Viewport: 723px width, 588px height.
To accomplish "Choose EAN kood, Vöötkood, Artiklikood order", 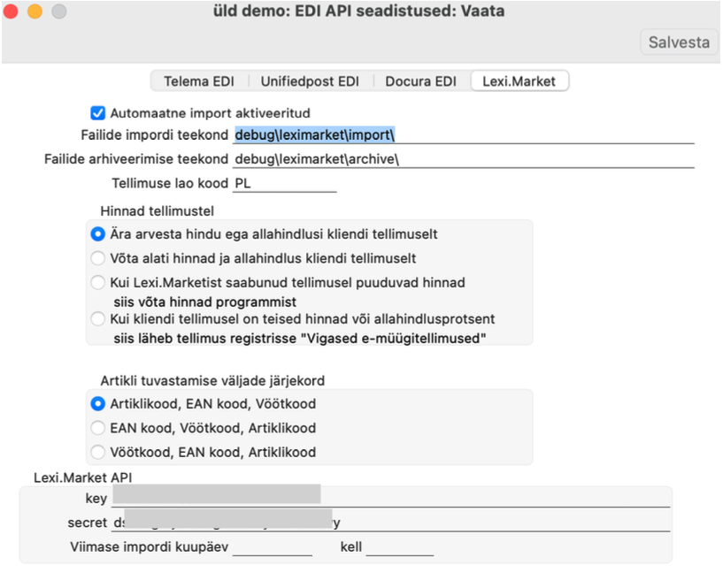I will (97, 428).
